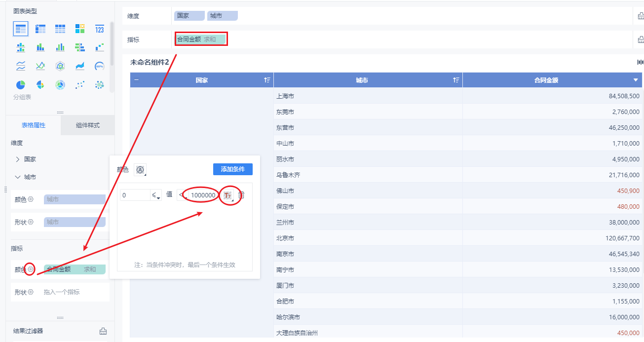Collapse the 城市 dimension section
The height and width of the screenshot is (342, 644).
coord(18,177)
